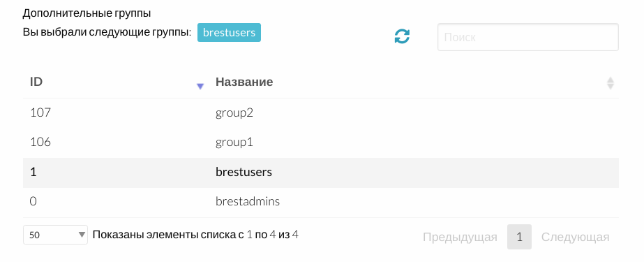Screen dimensions: 644x262
Task: Click ID cell 0
Action: pos(33,201)
